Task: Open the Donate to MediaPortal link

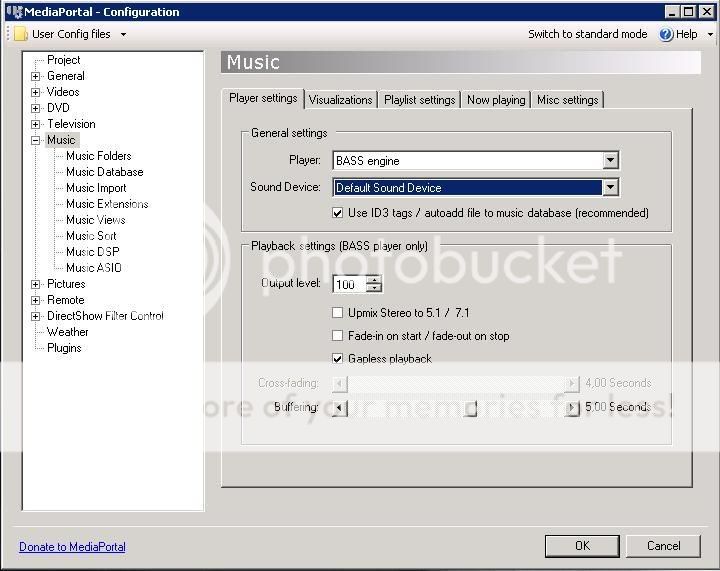Action: [72, 547]
